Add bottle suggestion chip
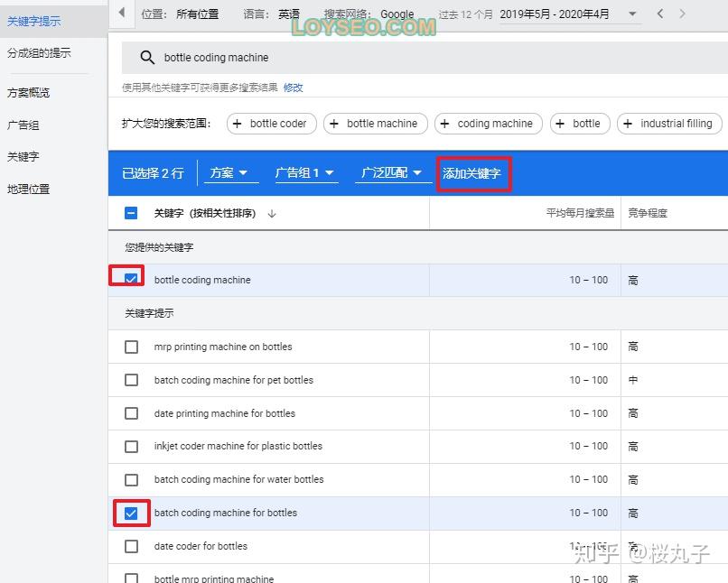The image size is (728, 583). 580,124
